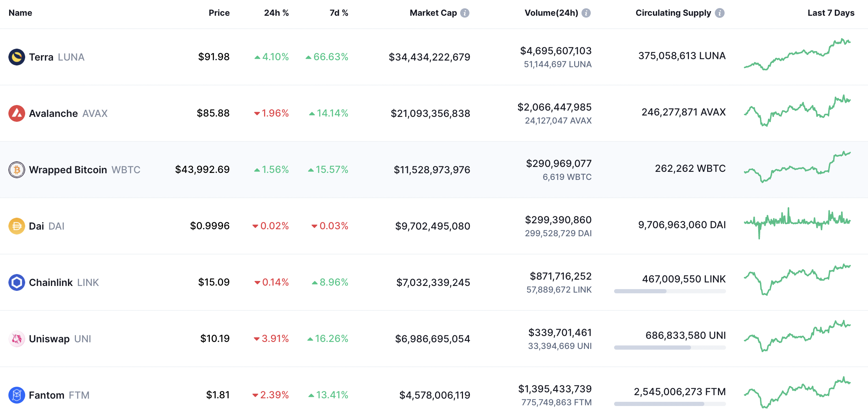
Task: Click Dai's market cap $9,702,495,080
Action: [x=433, y=226]
